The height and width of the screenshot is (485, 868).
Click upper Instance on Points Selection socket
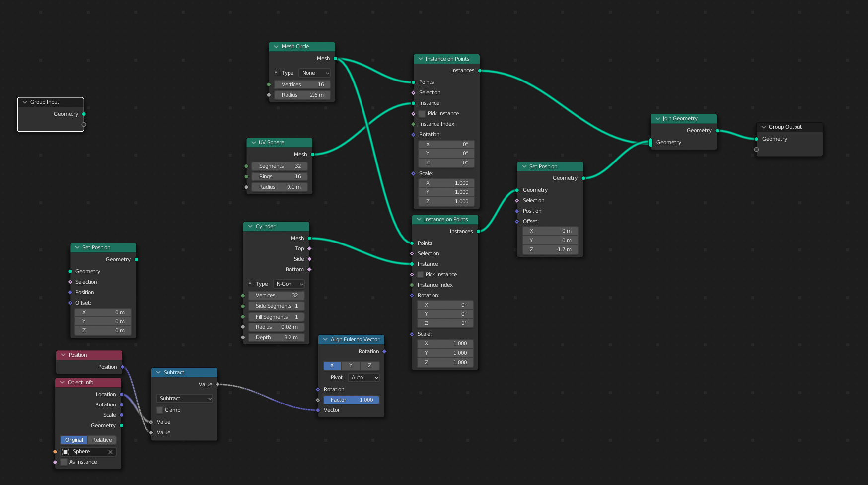pyautogui.click(x=413, y=93)
